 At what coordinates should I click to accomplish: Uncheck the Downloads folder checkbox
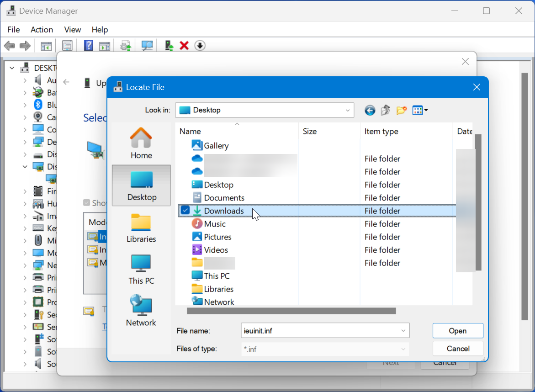(x=185, y=211)
